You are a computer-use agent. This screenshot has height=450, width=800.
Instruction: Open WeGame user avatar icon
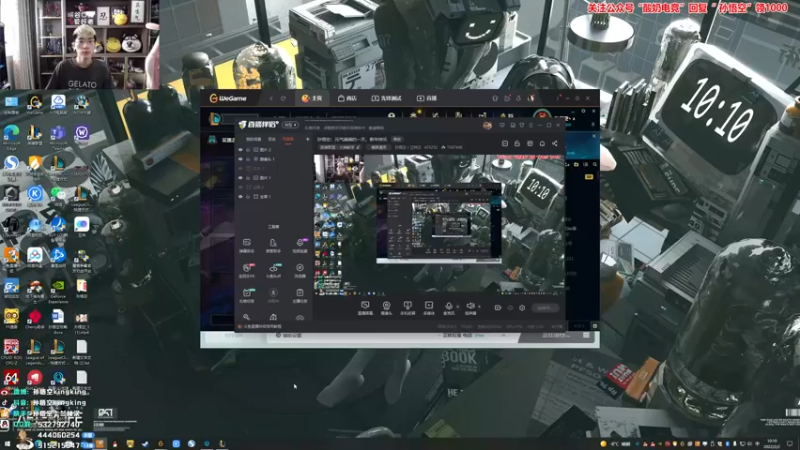[x=531, y=98]
